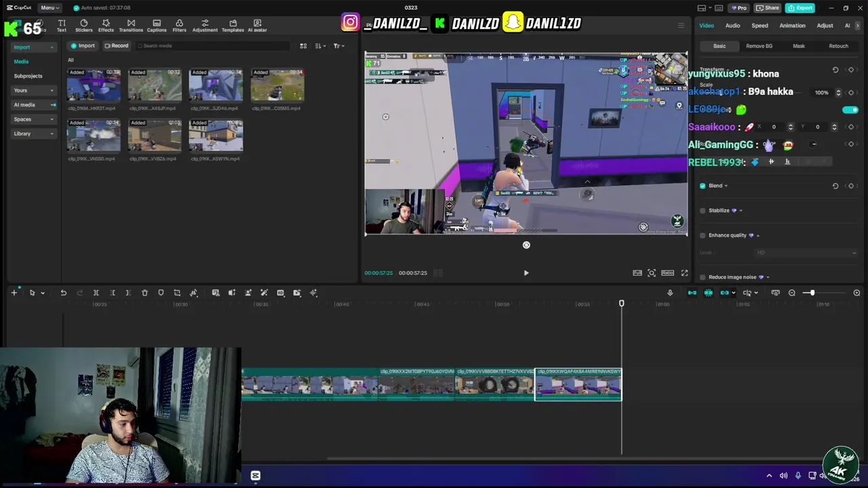
Task: Open the preview axis dropdown arrow in timeline
Action: click(x=756, y=293)
